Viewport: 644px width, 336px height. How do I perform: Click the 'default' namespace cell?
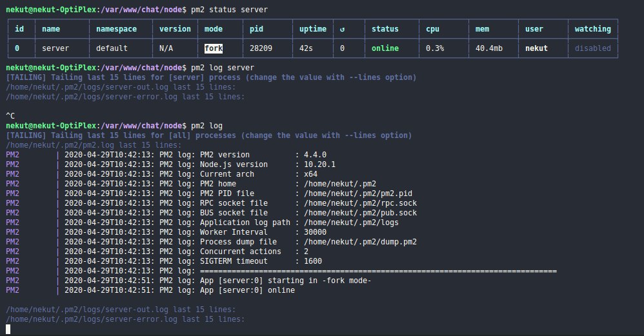(112, 48)
